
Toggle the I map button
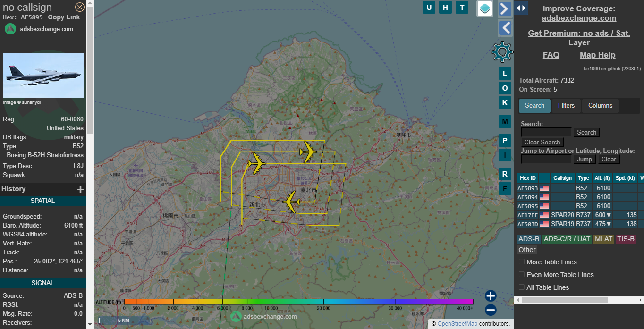pos(505,155)
